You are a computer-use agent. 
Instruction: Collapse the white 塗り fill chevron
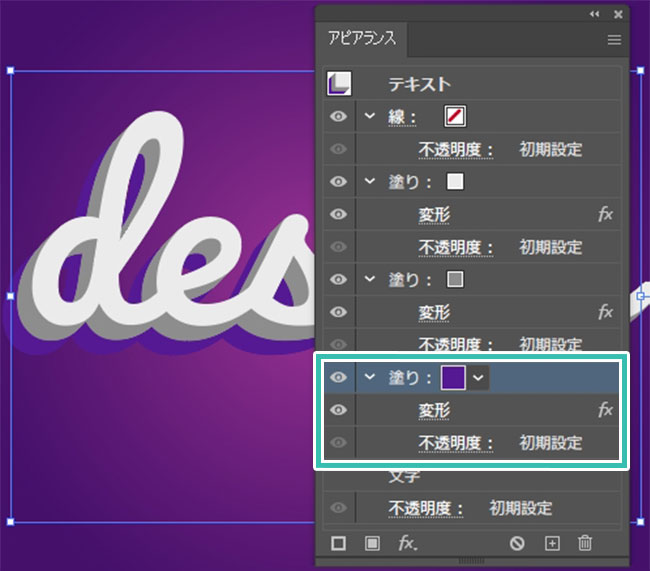(369, 181)
